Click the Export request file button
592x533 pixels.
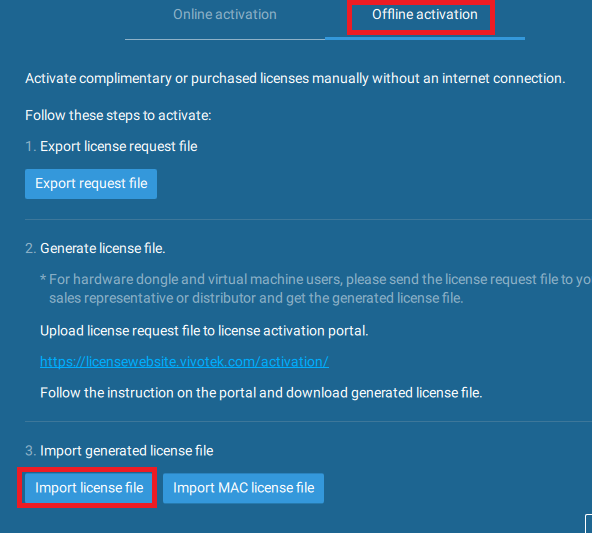91,184
